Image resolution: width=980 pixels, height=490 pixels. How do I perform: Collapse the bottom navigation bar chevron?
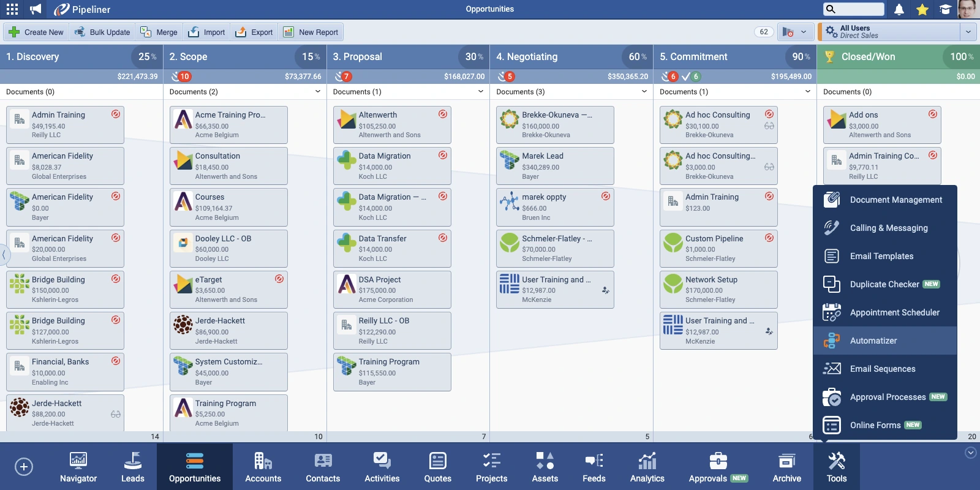click(970, 453)
